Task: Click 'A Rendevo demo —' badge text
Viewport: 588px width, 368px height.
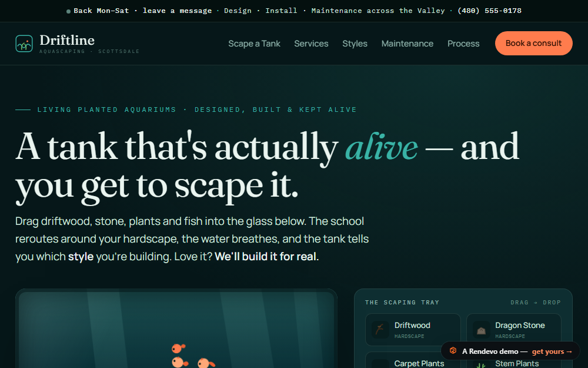Action: click(495, 352)
